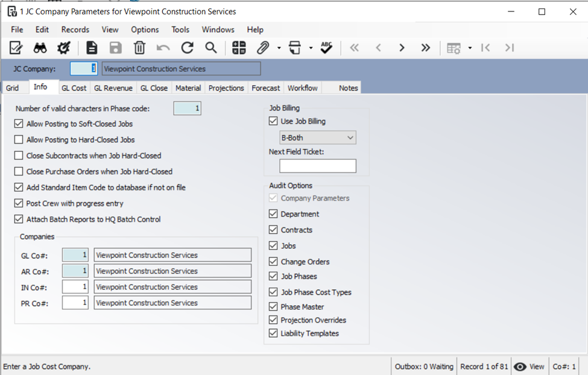Viewport: 588px width, 375px height.
Task: Toggle Liability Templates checkbox
Action: tap(273, 333)
